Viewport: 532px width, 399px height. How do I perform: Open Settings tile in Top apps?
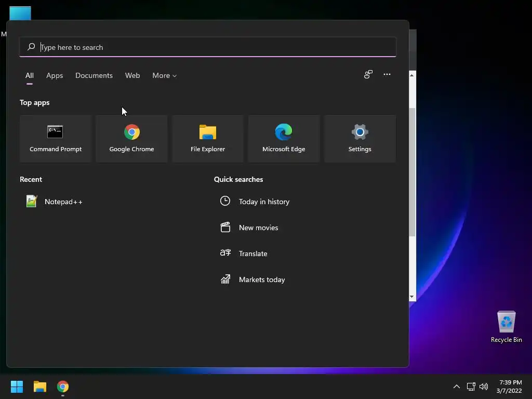click(x=360, y=138)
